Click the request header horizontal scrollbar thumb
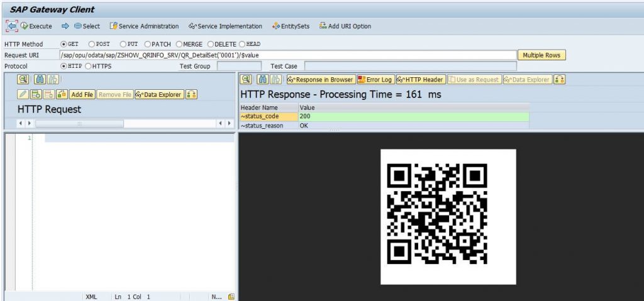This screenshot has width=644, height=301. 79,123
